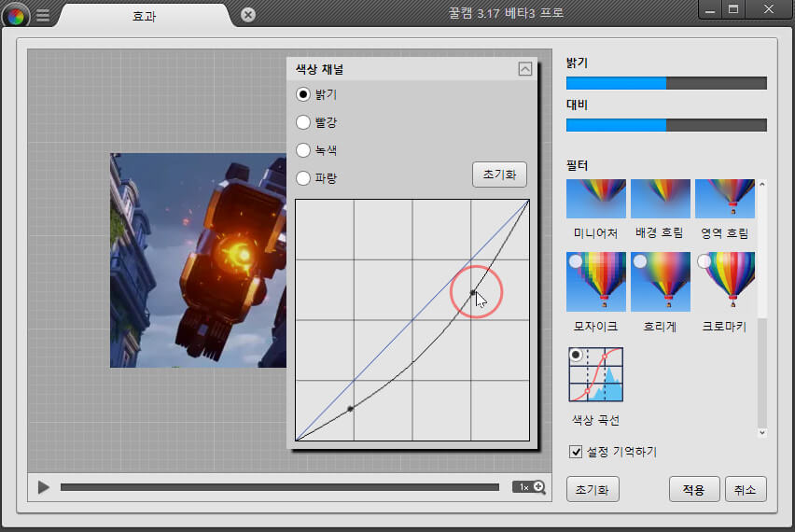The image size is (795, 532).
Task: Click 초기화 button in the curve panel
Action: point(499,175)
